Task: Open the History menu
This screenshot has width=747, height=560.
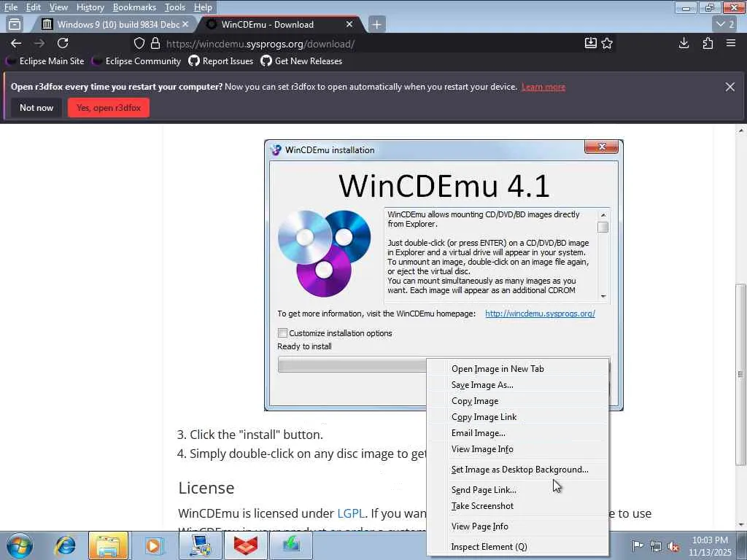Action: click(x=90, y=7)
